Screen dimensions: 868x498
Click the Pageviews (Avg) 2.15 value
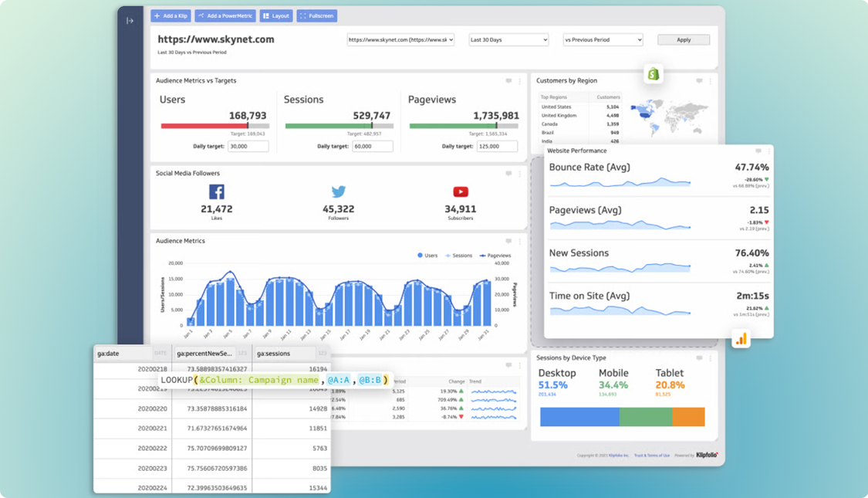pos(759,210)
